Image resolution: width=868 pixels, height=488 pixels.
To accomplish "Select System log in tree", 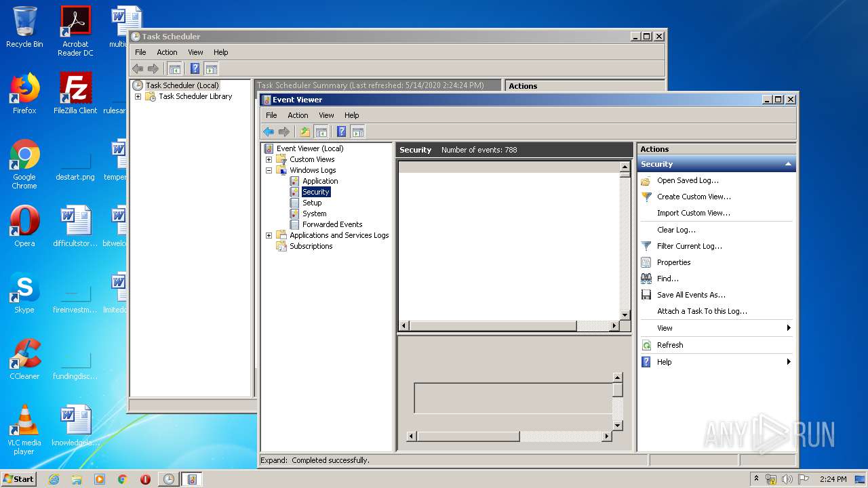I will 314,213.
